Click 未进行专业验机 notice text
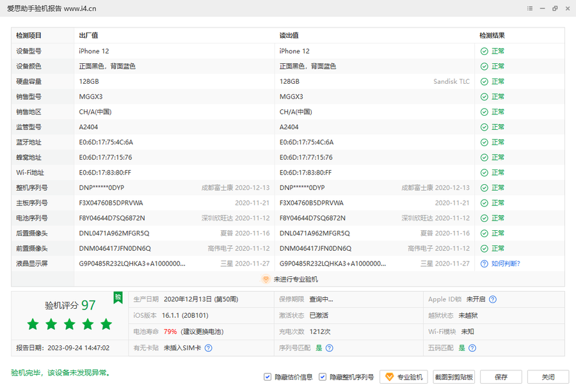 tap(296, 279)
